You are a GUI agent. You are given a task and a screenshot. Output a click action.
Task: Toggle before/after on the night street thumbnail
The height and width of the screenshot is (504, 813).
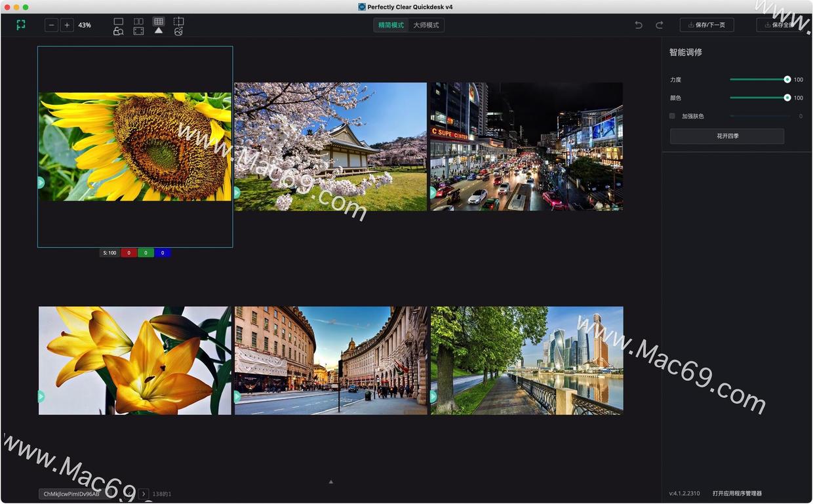433,193
